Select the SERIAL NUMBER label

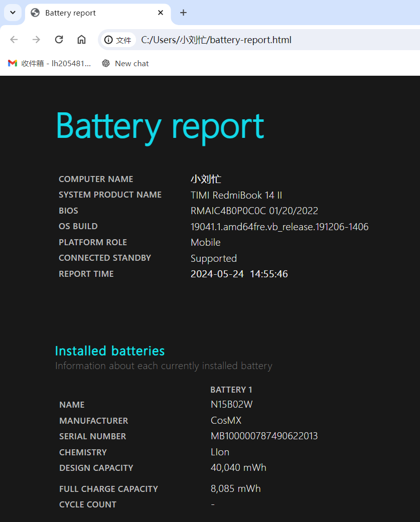click(x=93, y=436)
